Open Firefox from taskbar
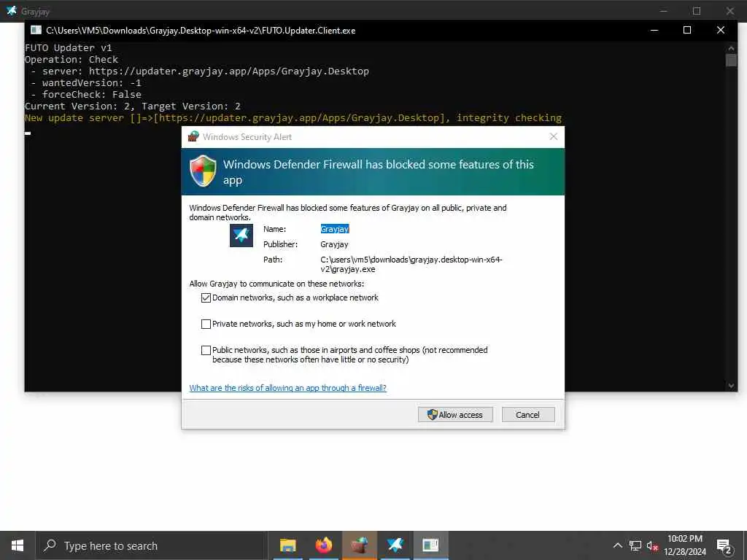 point(323,545)
